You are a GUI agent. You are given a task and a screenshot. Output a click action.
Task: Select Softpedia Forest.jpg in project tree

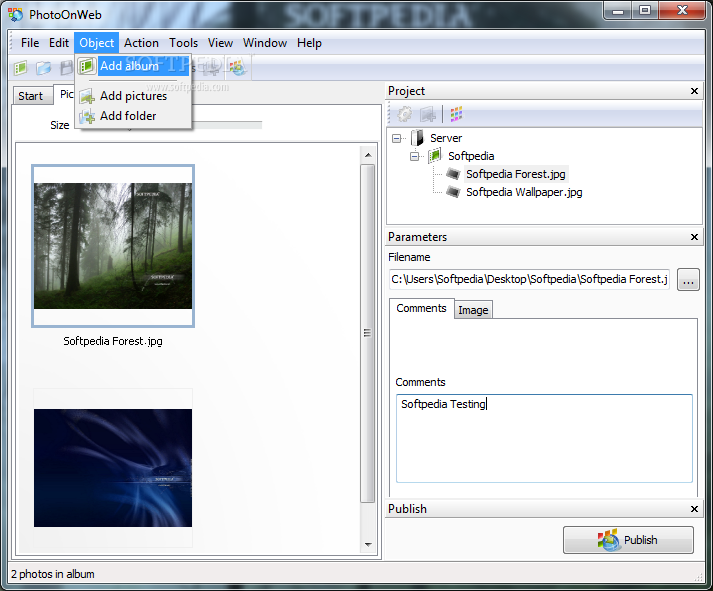coord(516,174)
